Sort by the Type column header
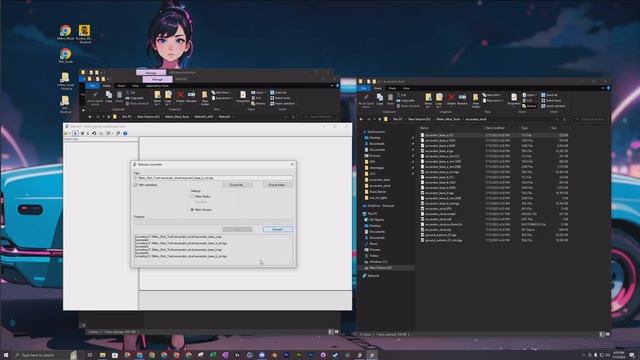640x360 pixels. [x=524, y=128]
